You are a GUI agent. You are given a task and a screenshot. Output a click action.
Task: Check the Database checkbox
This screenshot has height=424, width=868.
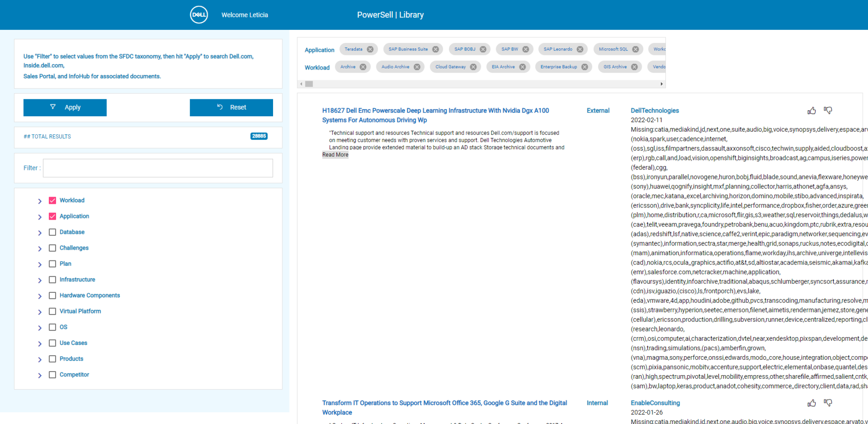click(x=52, y=232)
